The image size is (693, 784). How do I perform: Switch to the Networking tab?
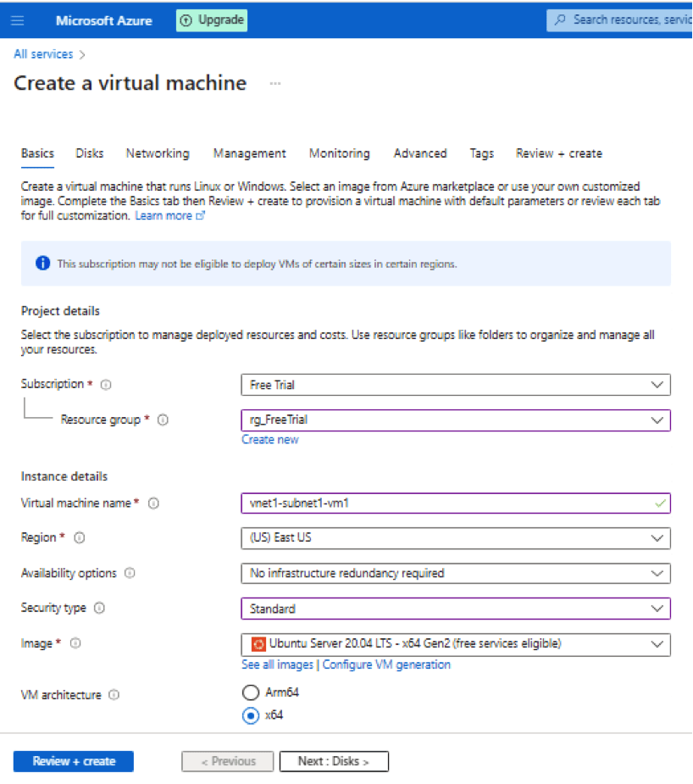[x=158, y=153]
